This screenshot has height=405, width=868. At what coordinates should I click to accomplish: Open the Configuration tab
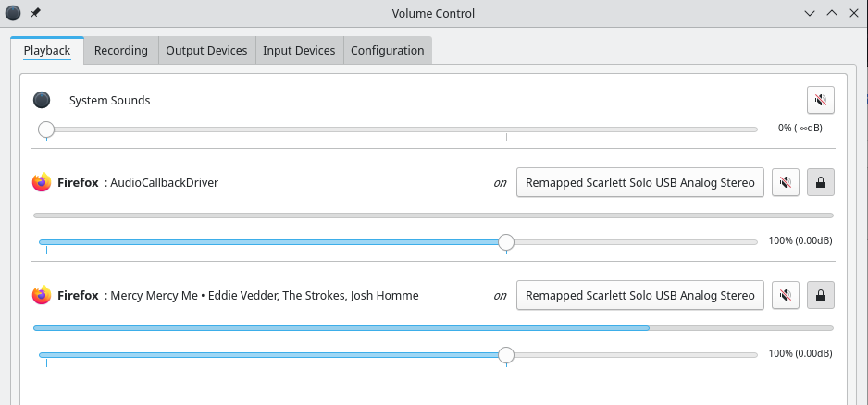387,51
